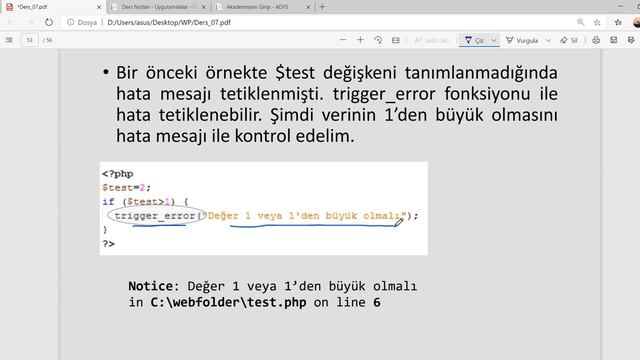Zoom out with the minus button

pyautogui.click(x=343, y=40)
